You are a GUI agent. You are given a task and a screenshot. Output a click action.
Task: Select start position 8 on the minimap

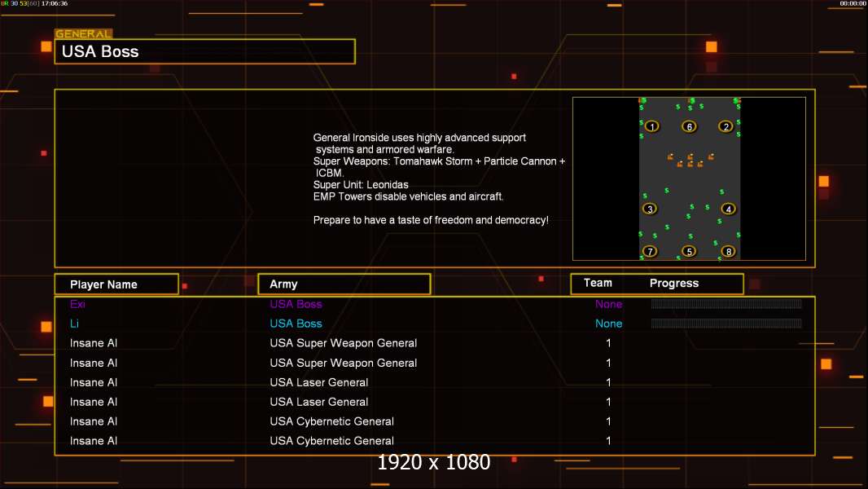[729, 251]
